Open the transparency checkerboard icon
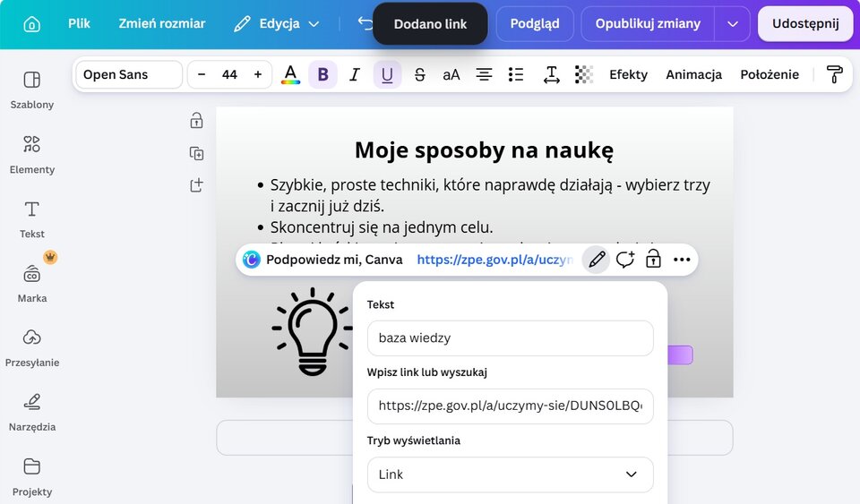Viewport: 860px width, 504px height. tap(583, 74)
